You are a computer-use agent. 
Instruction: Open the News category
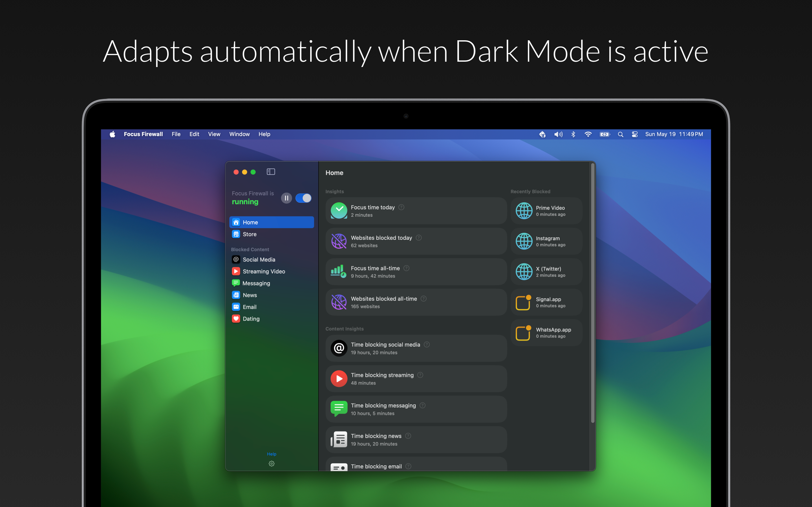272,295
